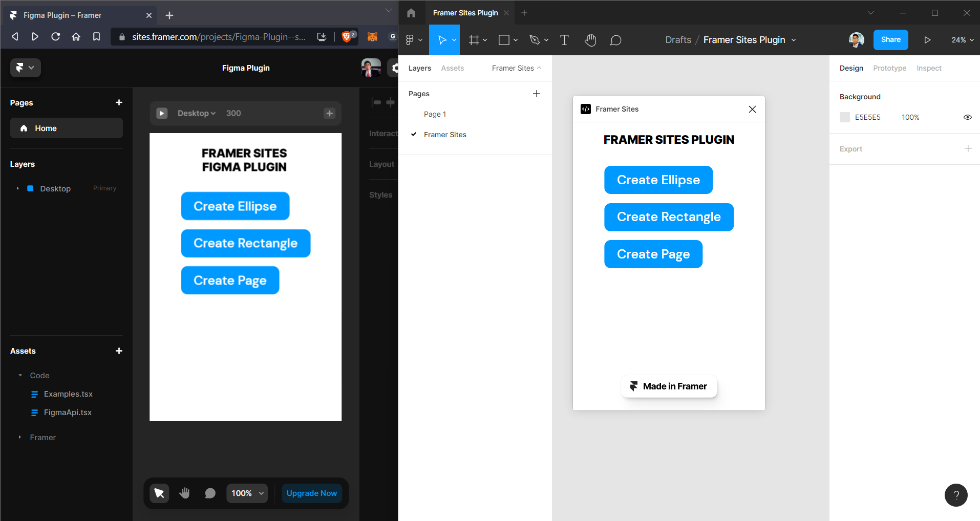Click Figma Share button
Image resolution: width=980 pixels, height=521 pixels.
pyautogui.click(x=890, y=40)
